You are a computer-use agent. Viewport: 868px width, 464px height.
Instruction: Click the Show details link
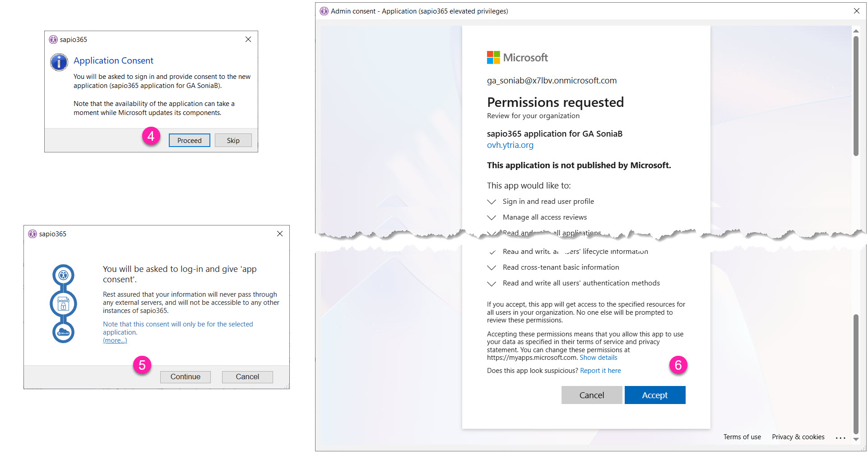coord(598,358)
